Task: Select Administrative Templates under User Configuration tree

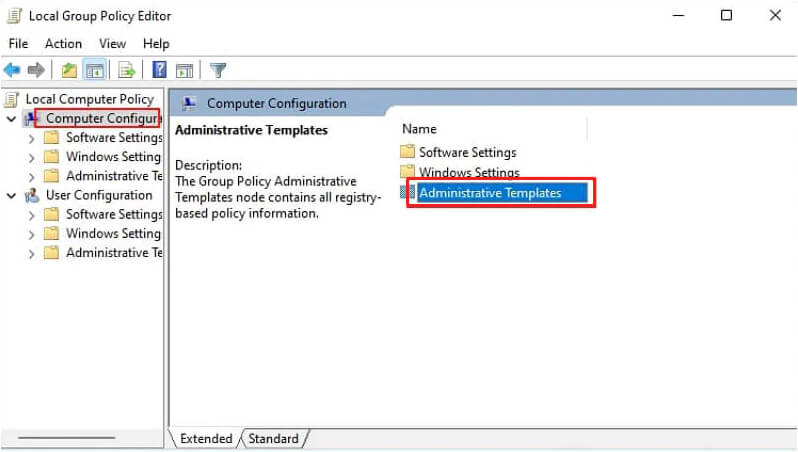Action: click(x=114, y=253)
